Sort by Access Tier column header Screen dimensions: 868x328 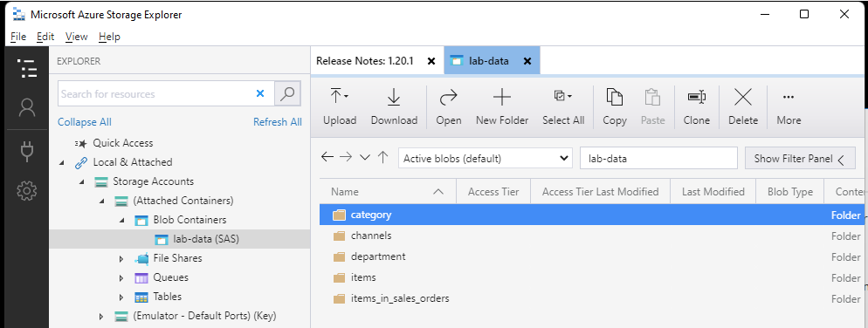[x=493, y=192]
